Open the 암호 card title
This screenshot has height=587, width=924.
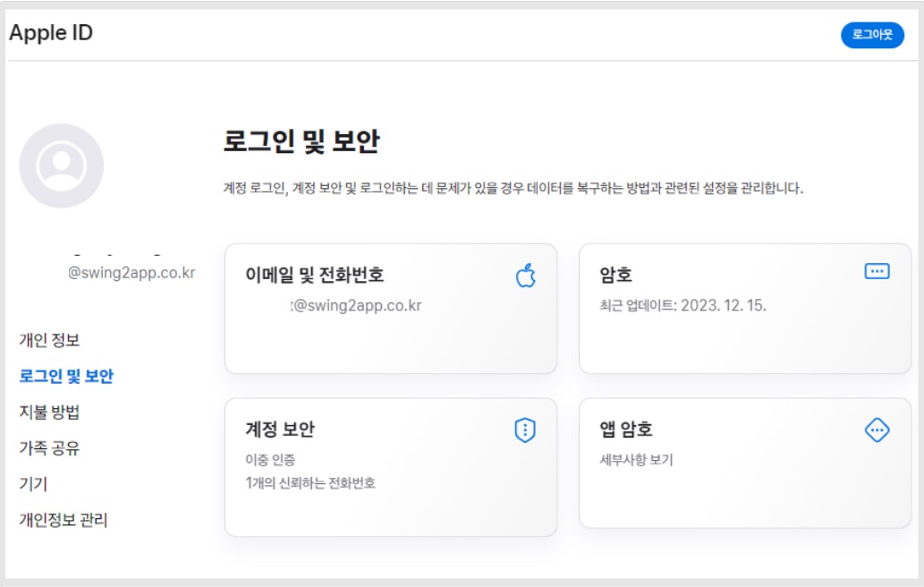(x=615, y=275)
